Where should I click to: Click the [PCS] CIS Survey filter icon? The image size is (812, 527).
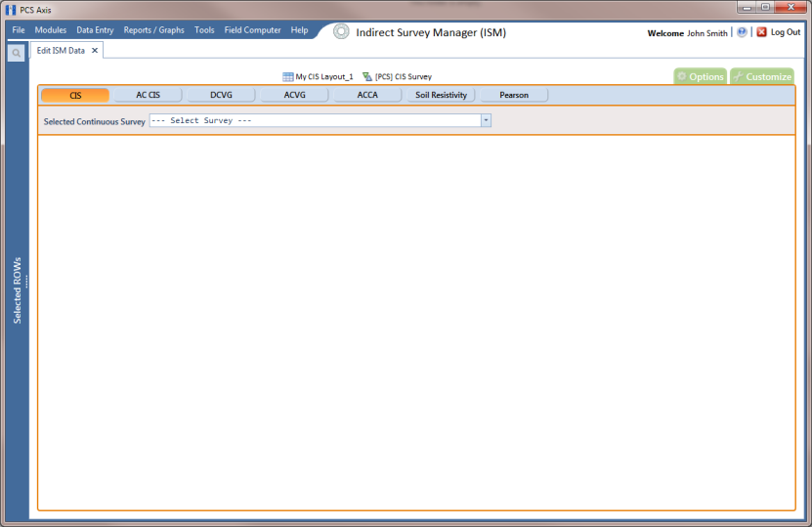[x=367, y=76]
